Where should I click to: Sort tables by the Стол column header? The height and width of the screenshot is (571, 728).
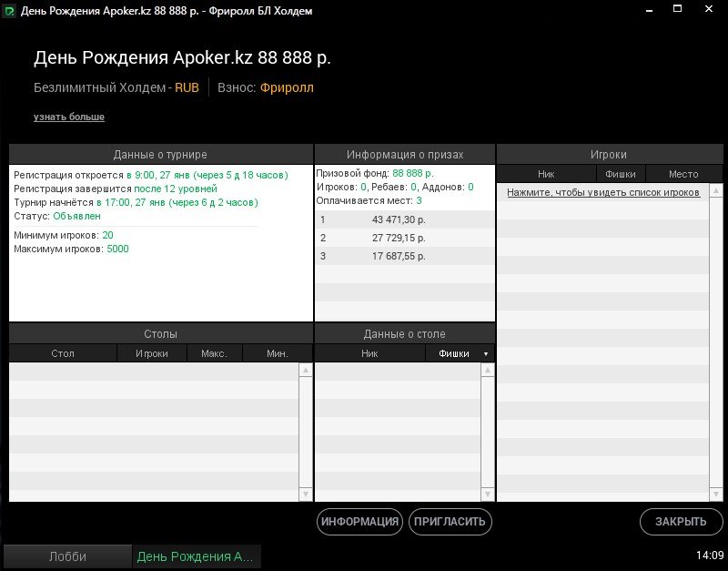[x=63, y=353]
